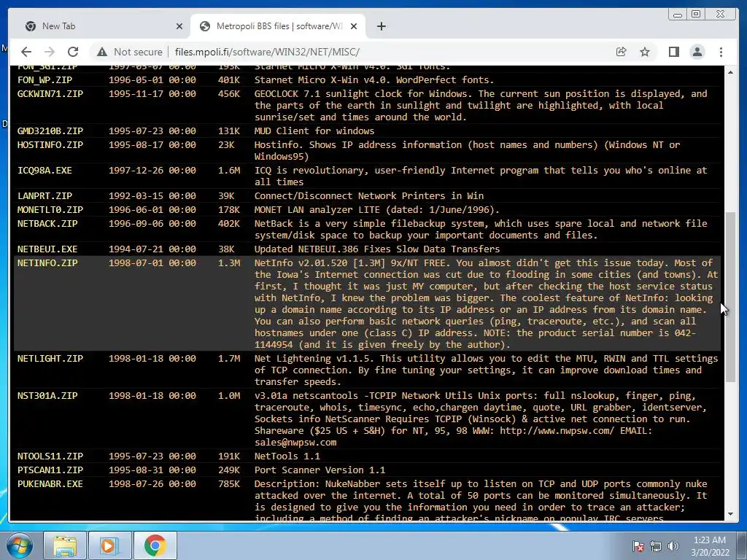Click the scrollbar down arrow
This screenshot has height=560, width=747.
click(730, 514)
